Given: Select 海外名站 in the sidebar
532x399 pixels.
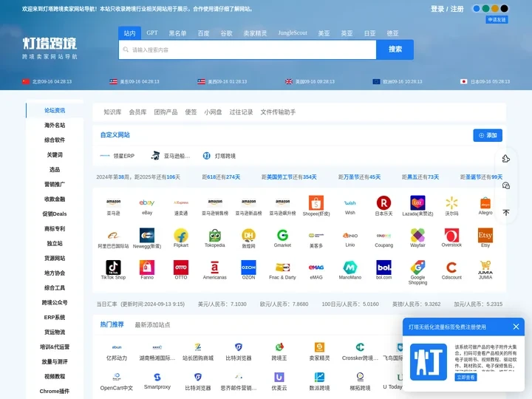Looking at the screenshot, I should [55, 125].
